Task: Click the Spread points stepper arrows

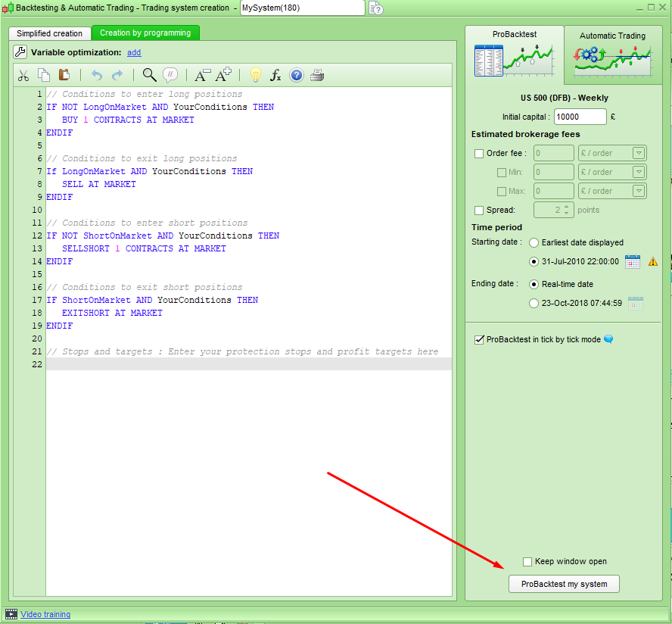Action: click(x=567, y=210)
